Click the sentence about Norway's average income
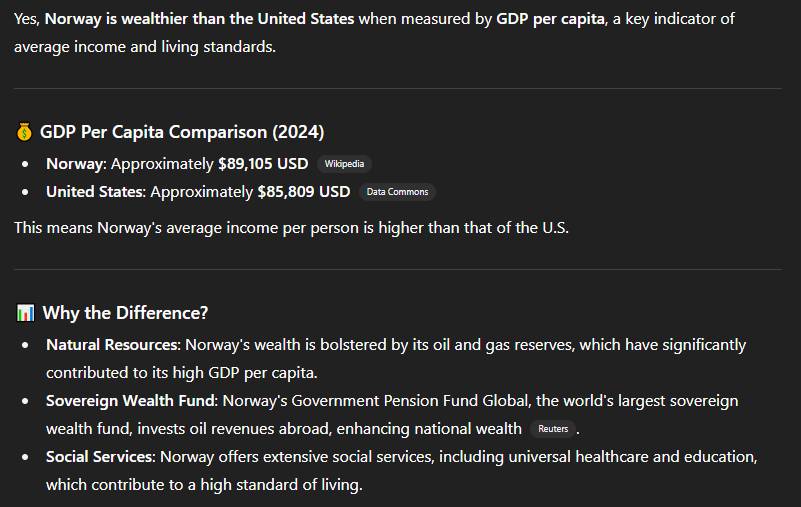Image resolution: width=801 pixels, height=507 pixels. pyautogui.click(x=291, y=228)
